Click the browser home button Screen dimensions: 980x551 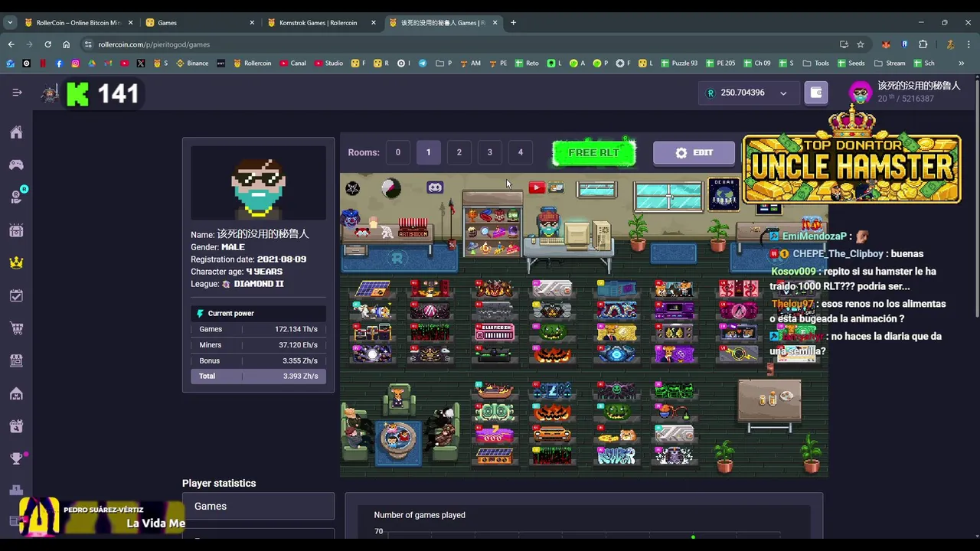[x=66, y=44]
